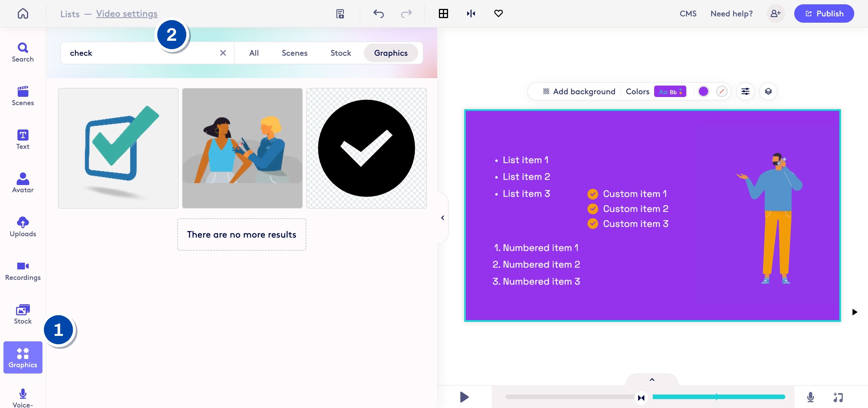Viewport: 868px width, 408px height.
Task: Click Add background
Action: pyautogui.click(x=579, y=91)
